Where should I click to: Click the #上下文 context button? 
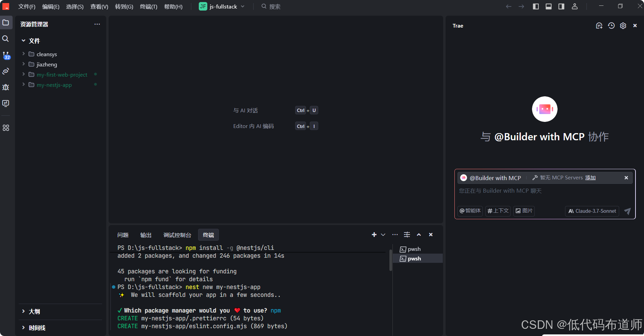pos(498,211)
